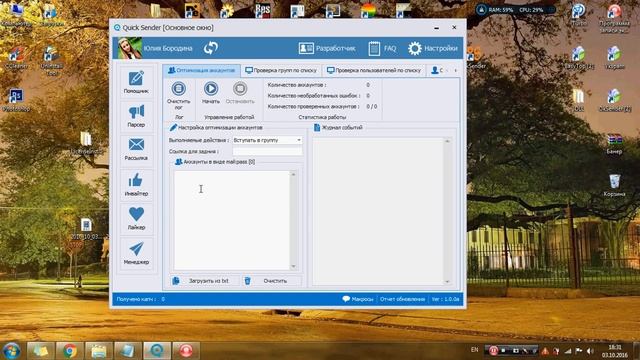This screenshot has width=640, height=360.
Task: Open the Парсер megaphone section
Action: [x=136, y=116]
